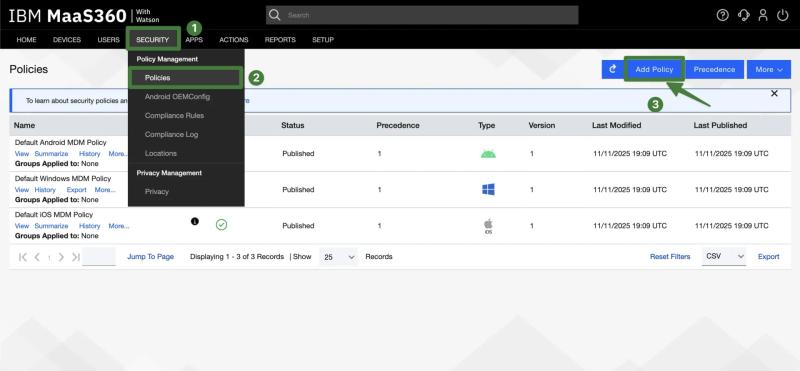View the Default Windows MDM Policy
The image size is (800, 371).
(x=22, y=190)
